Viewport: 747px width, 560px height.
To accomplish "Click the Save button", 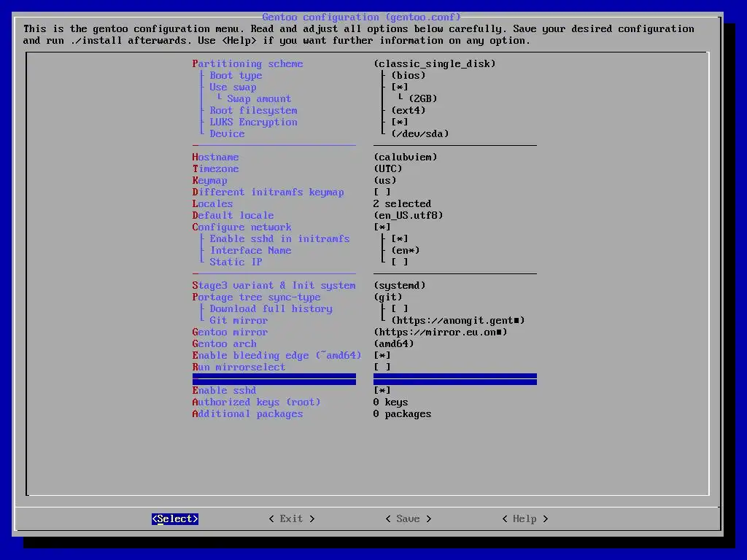I will 409,518.
